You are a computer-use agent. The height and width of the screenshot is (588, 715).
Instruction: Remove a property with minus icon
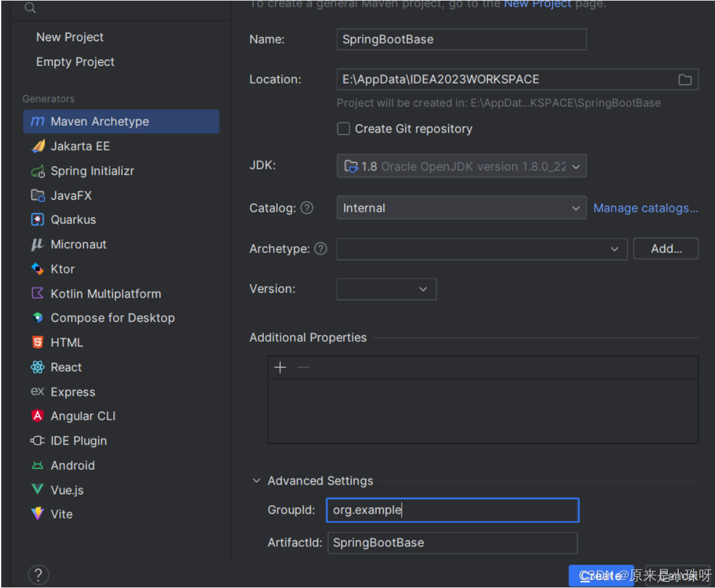(303, 367)
